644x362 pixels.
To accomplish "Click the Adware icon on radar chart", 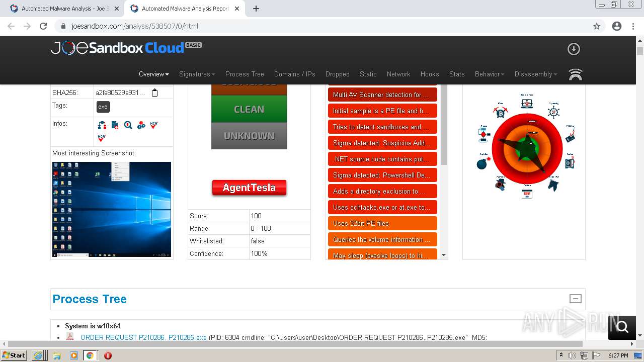I will click(527, 194).
